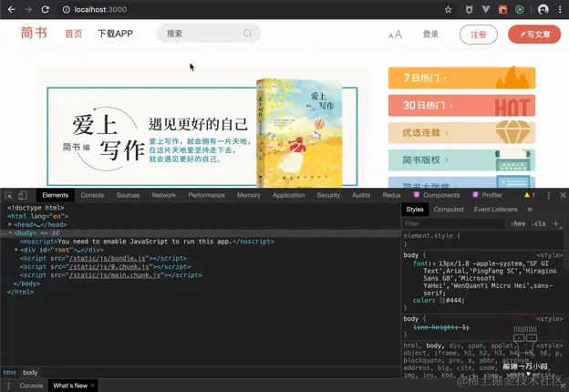This screenshot has width=569, height=392.
Task: Bookmark this page with the star icon
Action: click(x=448, y=10)
